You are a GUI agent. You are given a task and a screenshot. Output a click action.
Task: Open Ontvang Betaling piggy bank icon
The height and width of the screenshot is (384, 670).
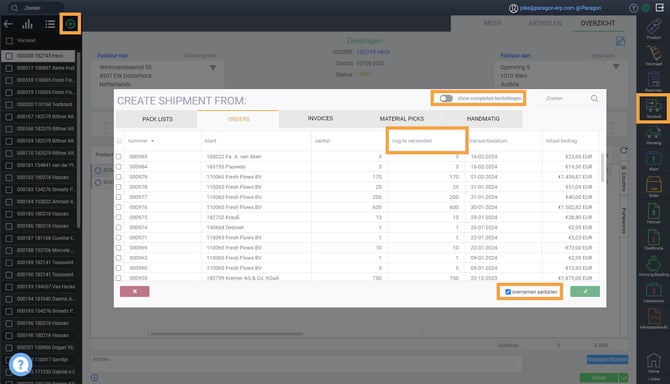[x=653, y=266]
